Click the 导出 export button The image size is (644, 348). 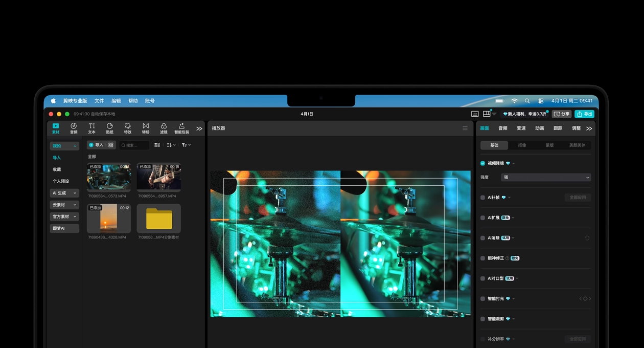click(x=584, y=114)
